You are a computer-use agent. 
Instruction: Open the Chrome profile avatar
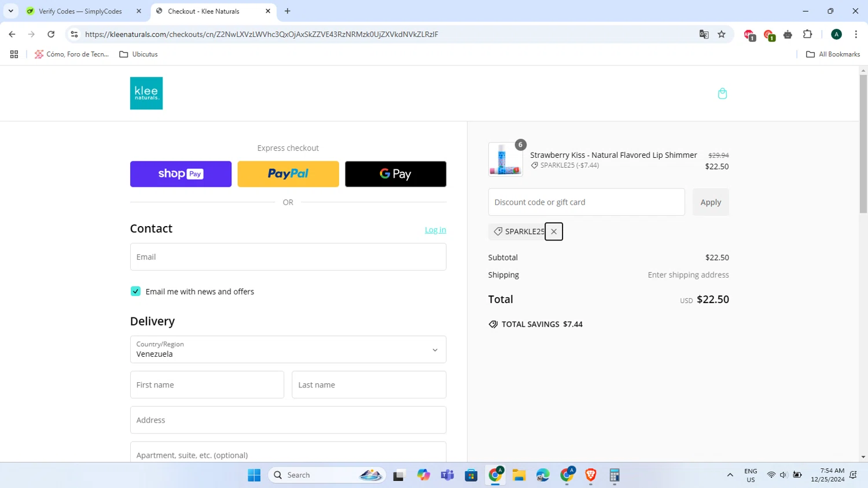836,34
